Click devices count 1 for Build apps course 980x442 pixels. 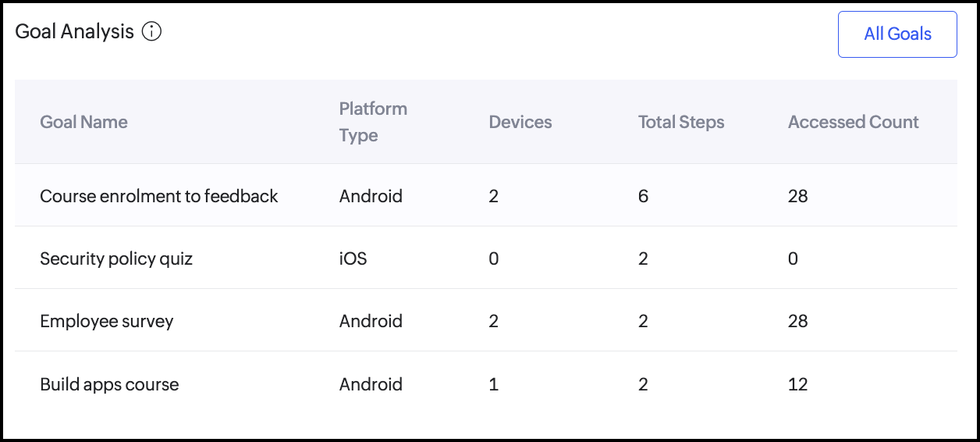(493, 384)
